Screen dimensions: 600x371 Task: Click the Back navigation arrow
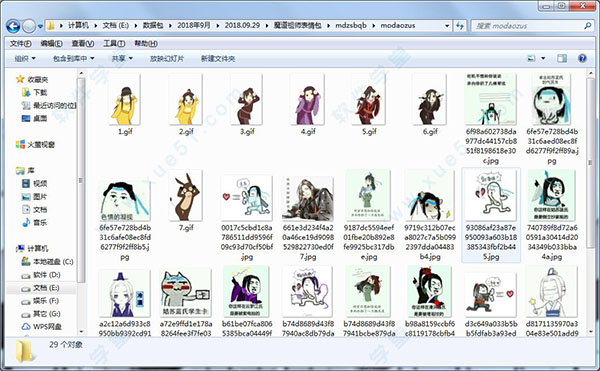click(13, 26)
